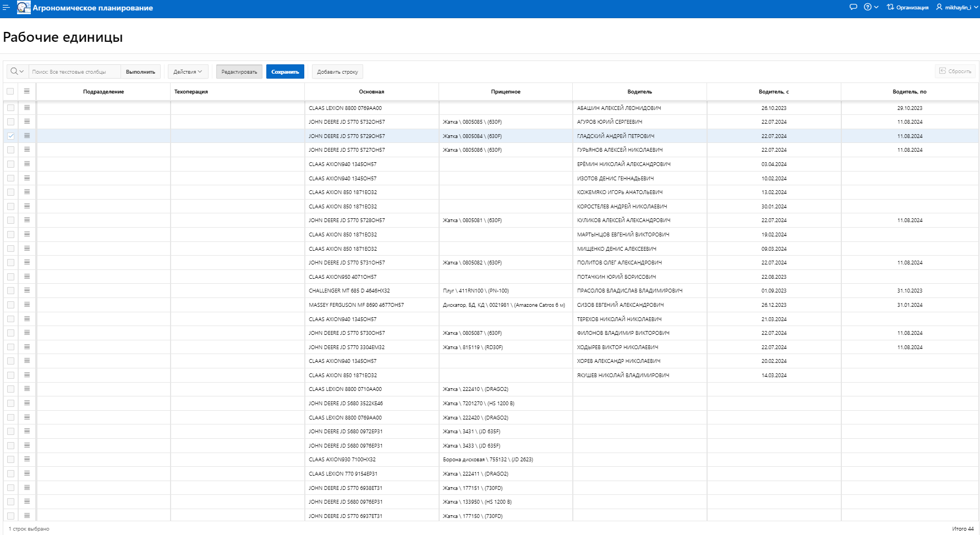Expand the search column selector dropdown
The height and width of the screenshot is (535, 980).
coord(17,71)
